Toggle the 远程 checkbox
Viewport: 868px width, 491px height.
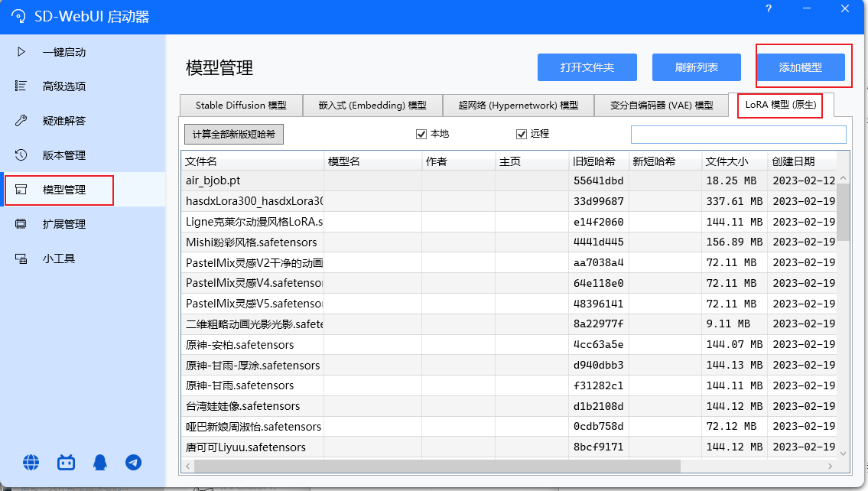coord(521,134)
